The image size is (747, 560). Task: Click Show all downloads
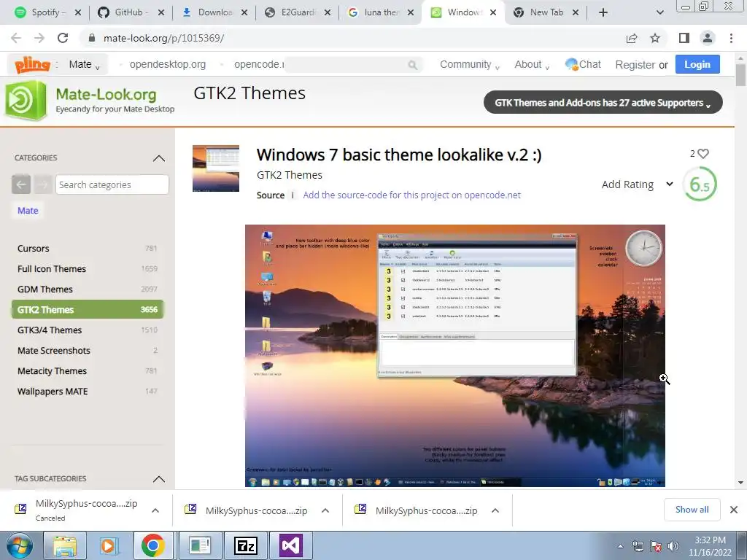click(x=692, y=510)
